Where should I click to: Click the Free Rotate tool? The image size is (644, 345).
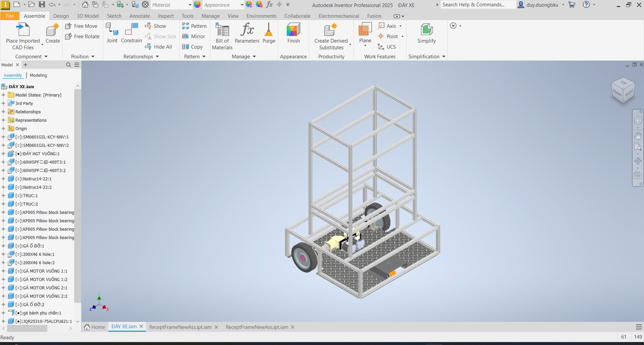click(83, 37)
